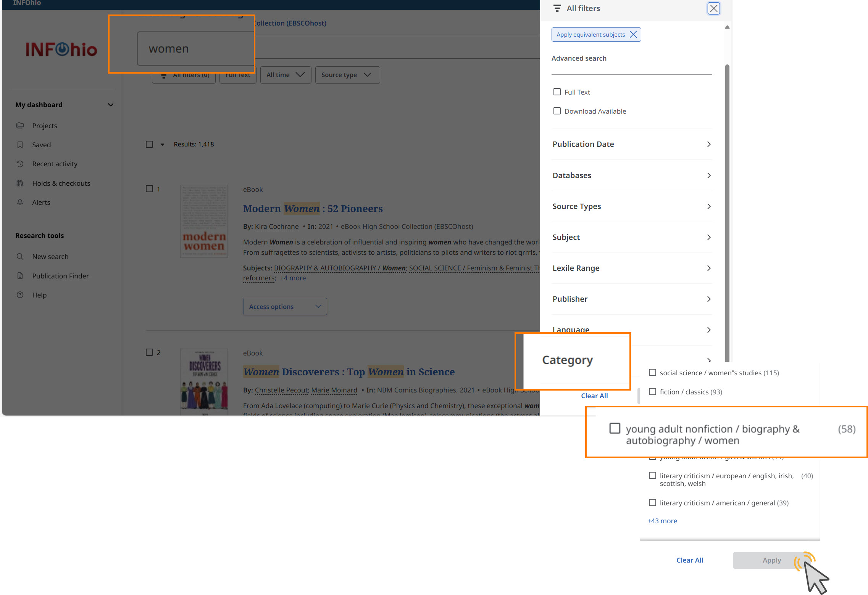The height and width of the screenshot is (595, 868).
Task: Open Advanced search
Action: coord(579,58)
